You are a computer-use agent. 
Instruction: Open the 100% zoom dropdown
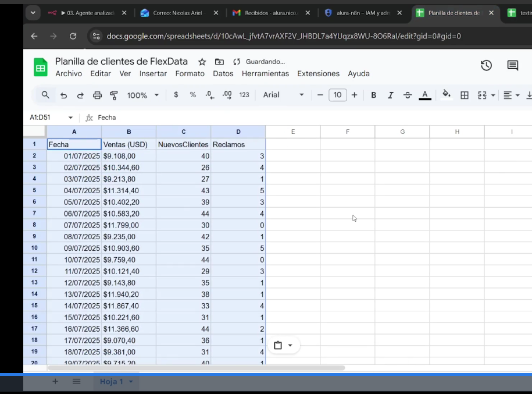(x=143, y=95)
